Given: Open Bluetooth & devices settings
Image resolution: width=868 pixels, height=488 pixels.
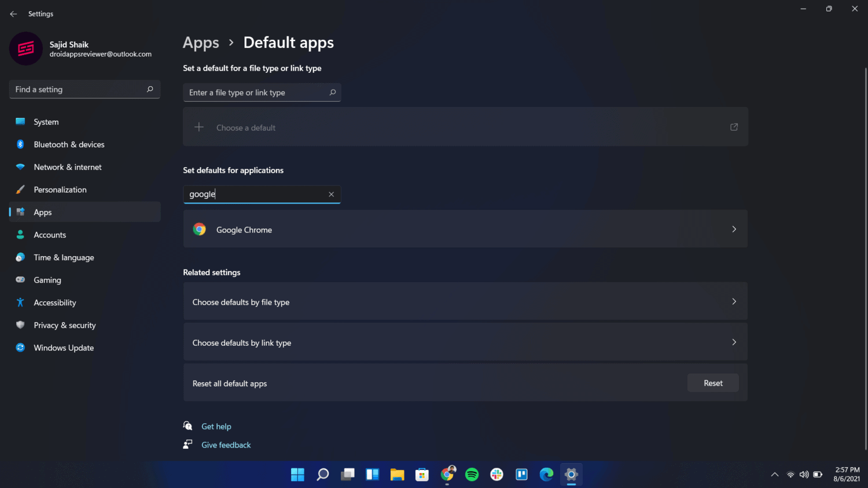Looking at the screenshot, I should [x=85, y=145].
